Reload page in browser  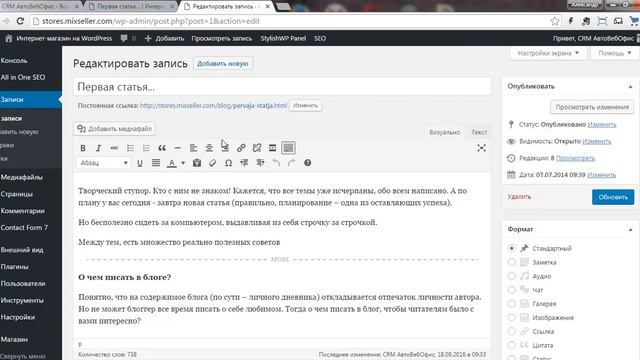[20, 21]
